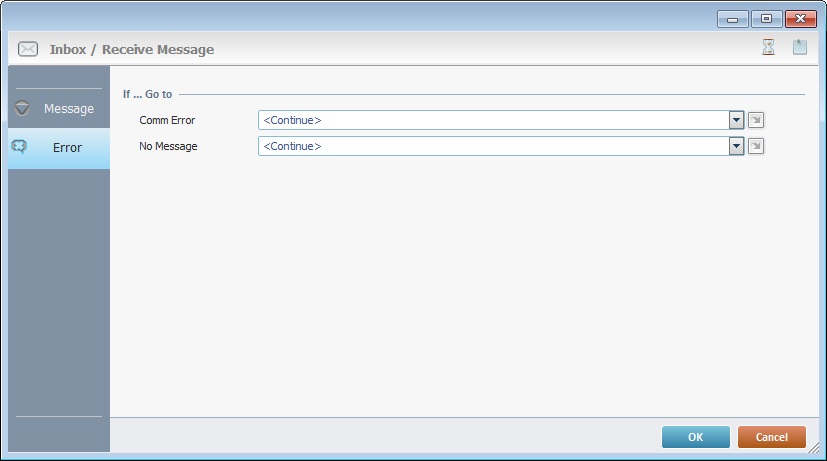Expand the No Message dropdown arrow
The height and width of the screenshot is (461, 827).
(736, 146)
